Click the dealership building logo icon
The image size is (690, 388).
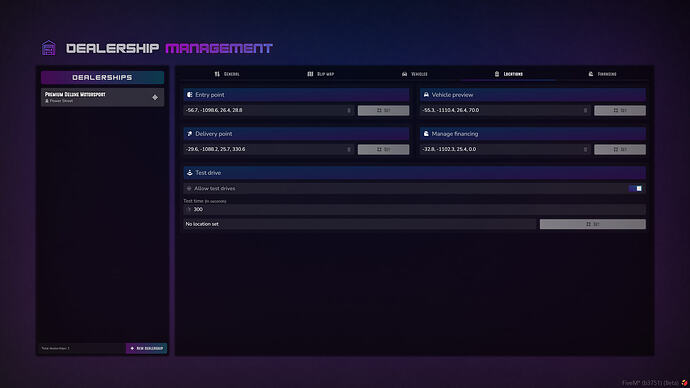click(x=48, y=48)
